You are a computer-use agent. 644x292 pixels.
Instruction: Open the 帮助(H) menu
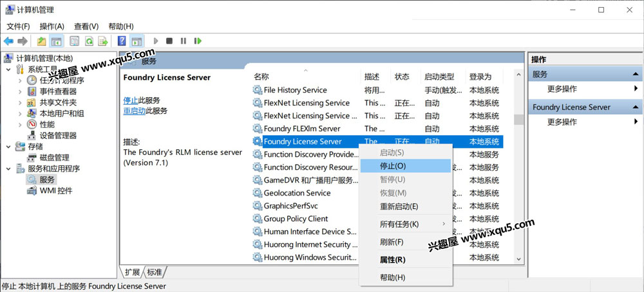(121, 26)
